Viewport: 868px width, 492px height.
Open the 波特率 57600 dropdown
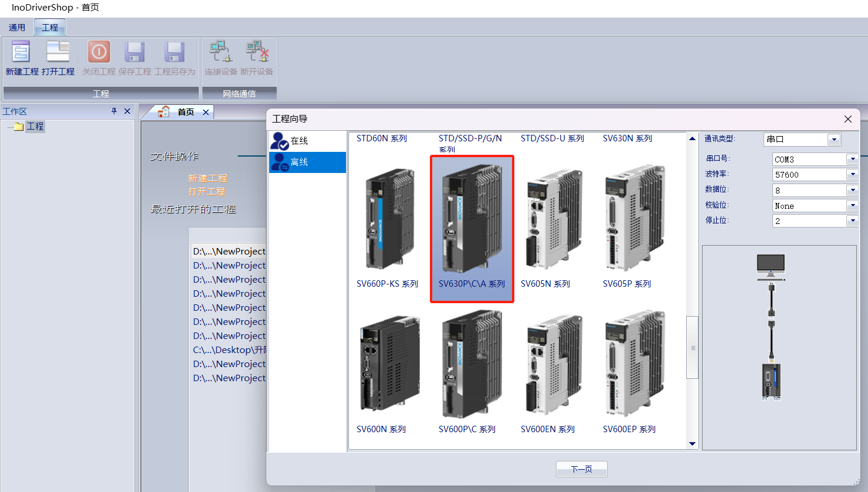click(852, 175)
